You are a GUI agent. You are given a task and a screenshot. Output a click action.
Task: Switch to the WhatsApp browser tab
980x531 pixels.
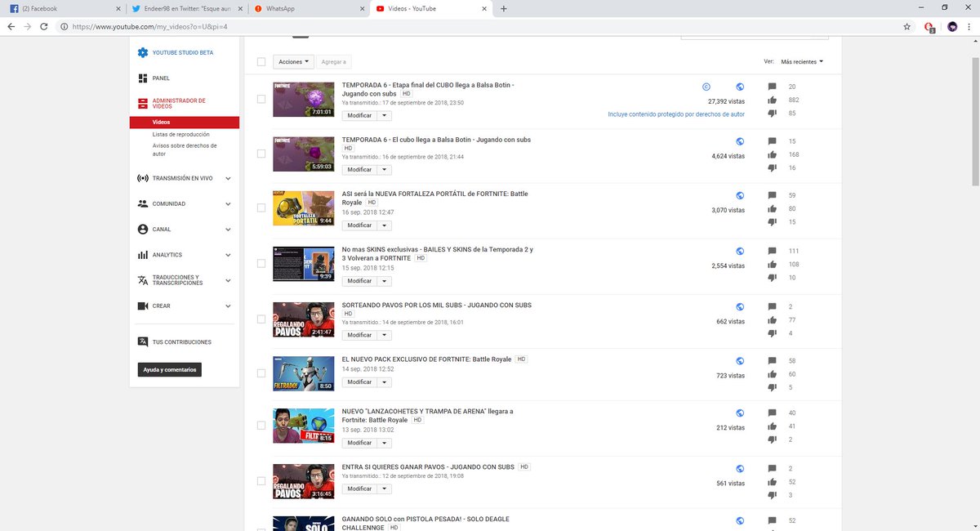click(x=307, y=8)
